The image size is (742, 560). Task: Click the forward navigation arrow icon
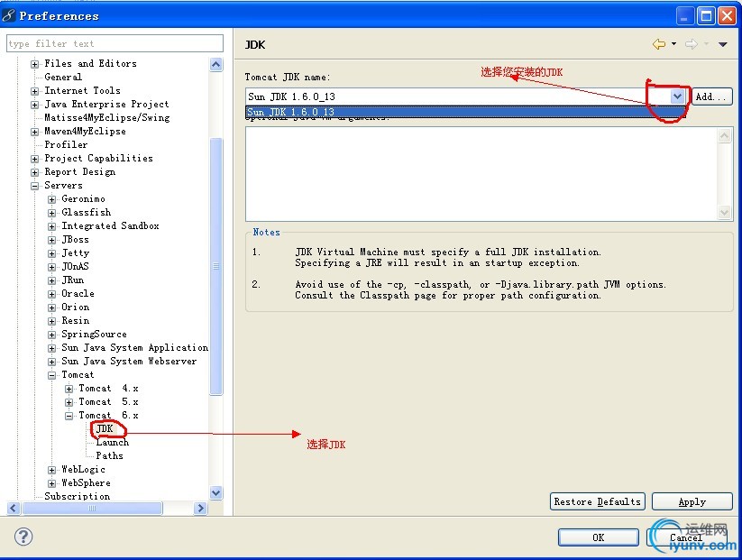coord(692,44)
